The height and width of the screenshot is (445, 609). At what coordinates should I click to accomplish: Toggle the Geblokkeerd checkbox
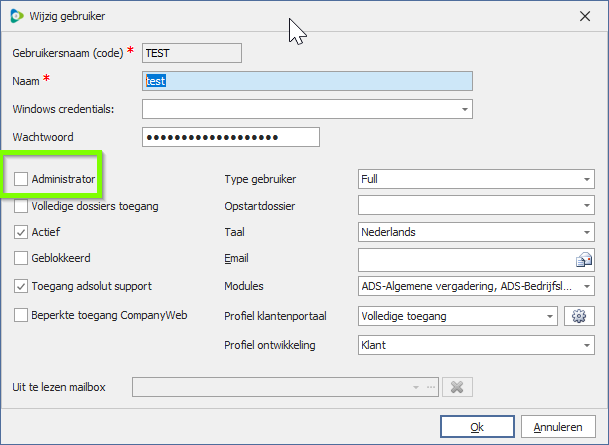(22, 258)
